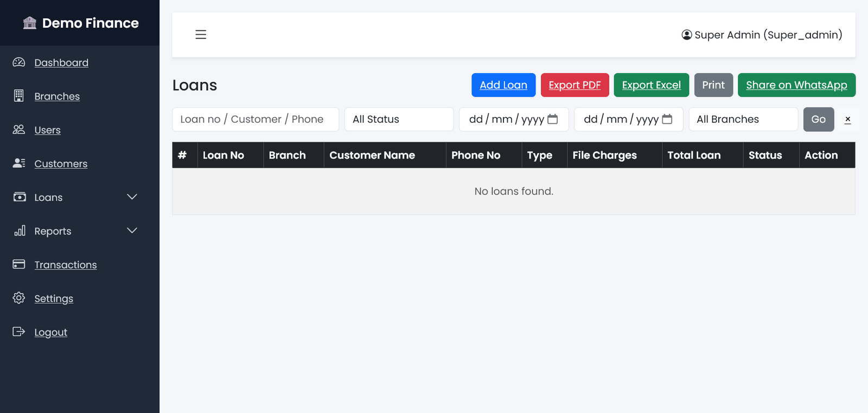
Task: Expand the Reports sidebar submenu
Action: [132, 231]
